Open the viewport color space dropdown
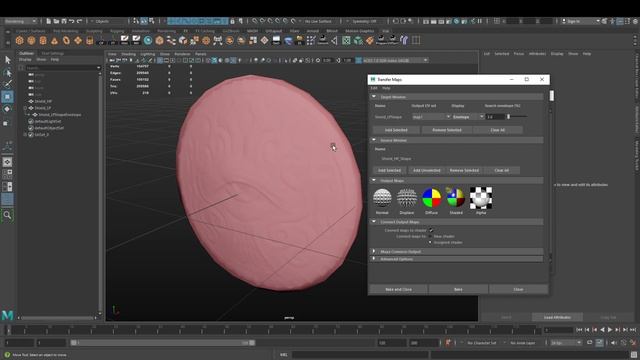 tap(395, 60)
